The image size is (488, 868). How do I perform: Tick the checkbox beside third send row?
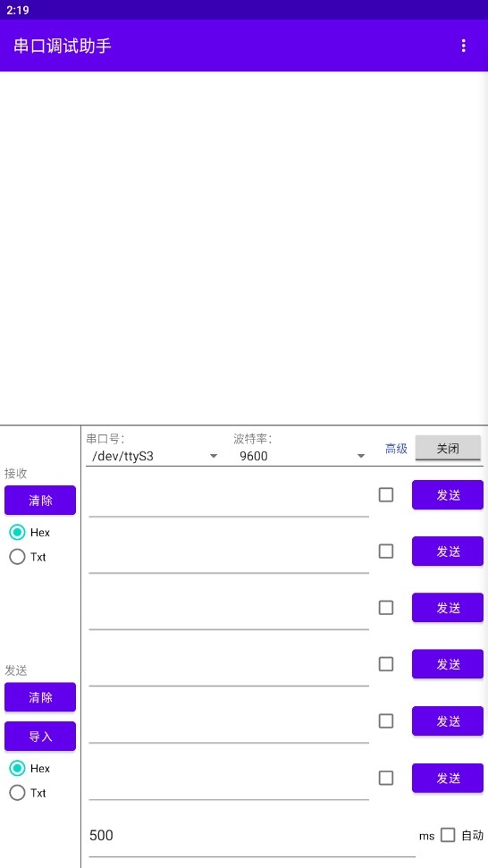(385, 608)
